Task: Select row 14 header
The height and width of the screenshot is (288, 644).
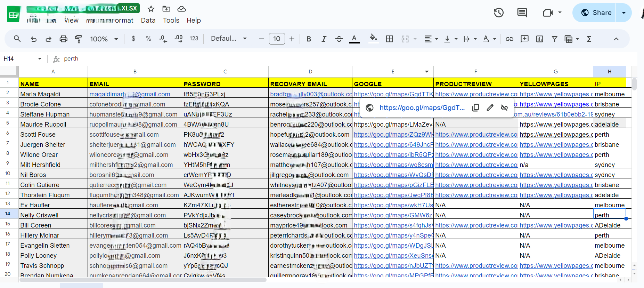Action: click(x=8, y=214)
